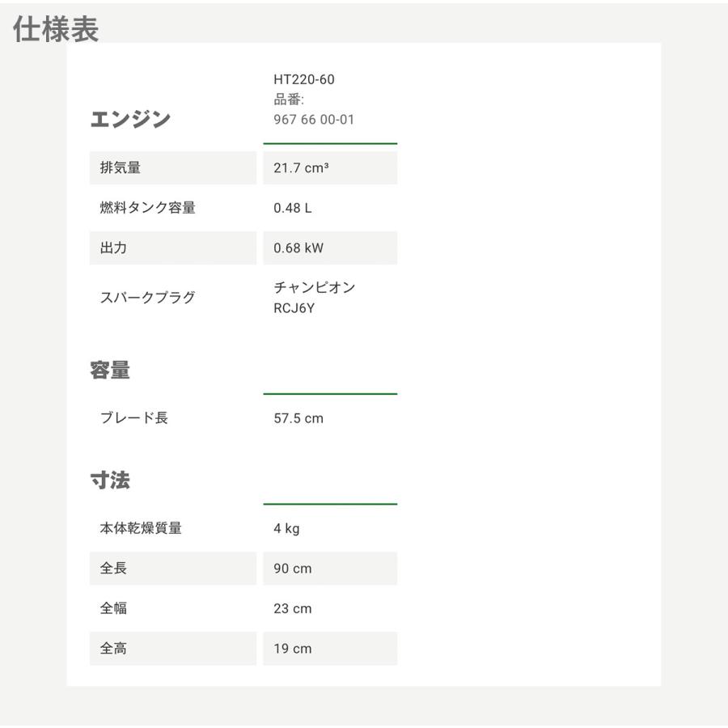Select the HT220-60 model name
The height and width of the screenshot is (728, 728).
tap(303, 79)
